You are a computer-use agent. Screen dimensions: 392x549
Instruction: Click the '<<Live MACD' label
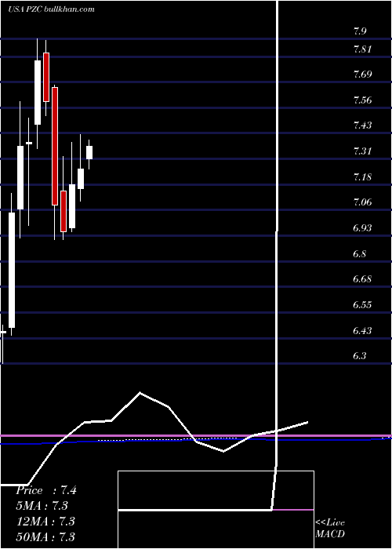coord(330,529)
